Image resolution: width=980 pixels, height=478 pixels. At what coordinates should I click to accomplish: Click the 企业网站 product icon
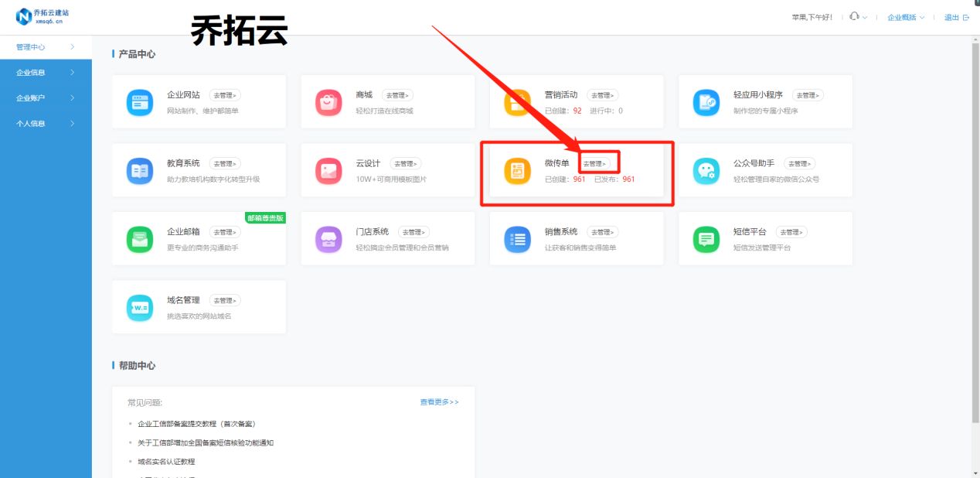(140, 102)
